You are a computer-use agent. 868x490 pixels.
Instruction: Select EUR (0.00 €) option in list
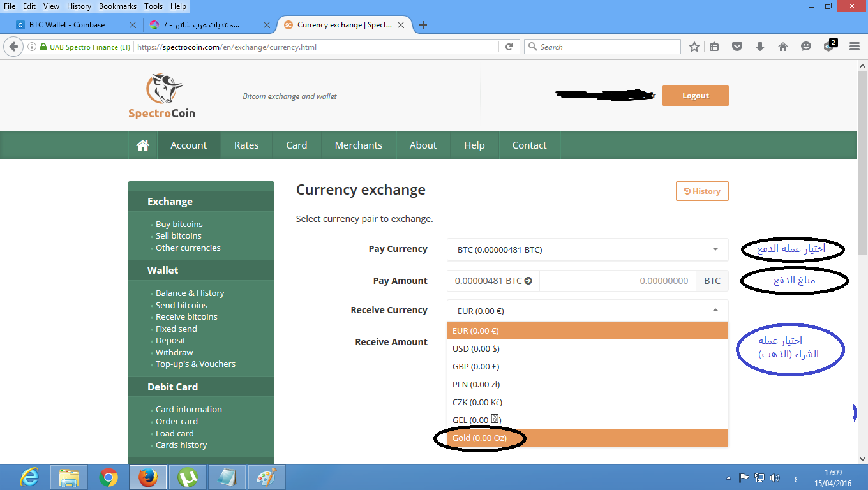coord(587,330)
